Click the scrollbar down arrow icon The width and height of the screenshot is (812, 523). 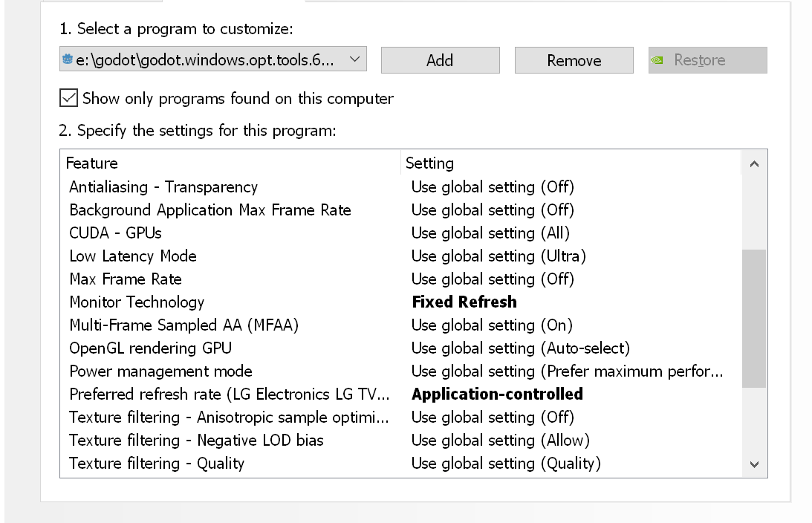tap(753, 464)
